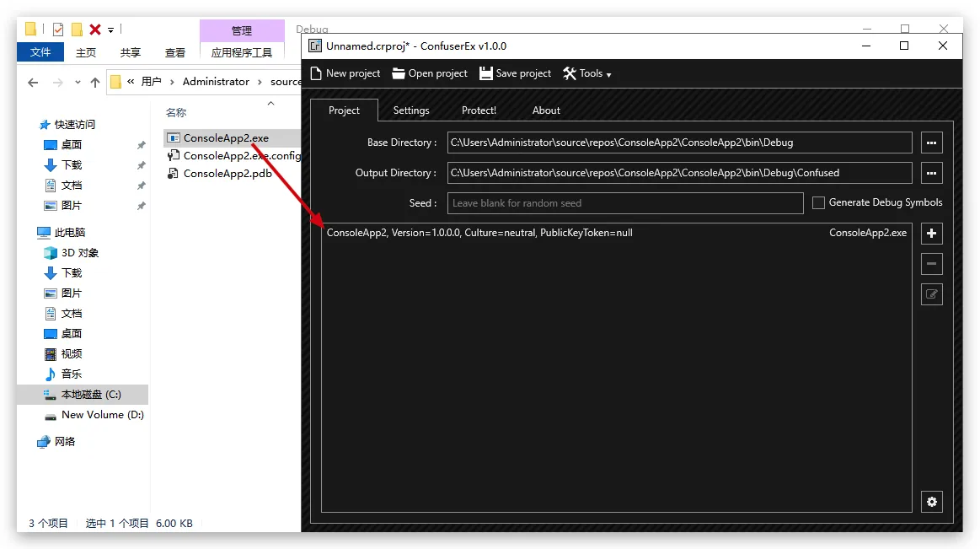Viewport: 980px width, 549px height.
Task: Browse for Base Directory with ellipsis button
Action: pos(931,143)
